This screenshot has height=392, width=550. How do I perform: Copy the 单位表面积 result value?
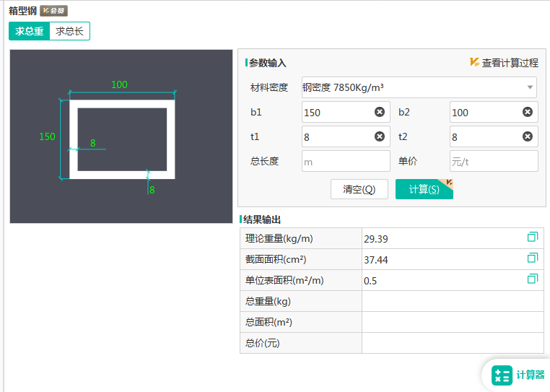tap(533, 279)
